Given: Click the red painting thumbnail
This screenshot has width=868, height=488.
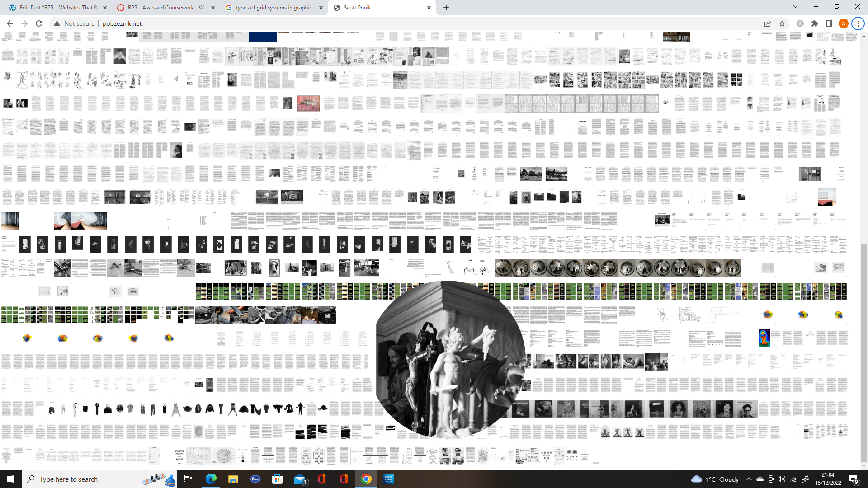Looking at the screenshot, I should 308,103.
